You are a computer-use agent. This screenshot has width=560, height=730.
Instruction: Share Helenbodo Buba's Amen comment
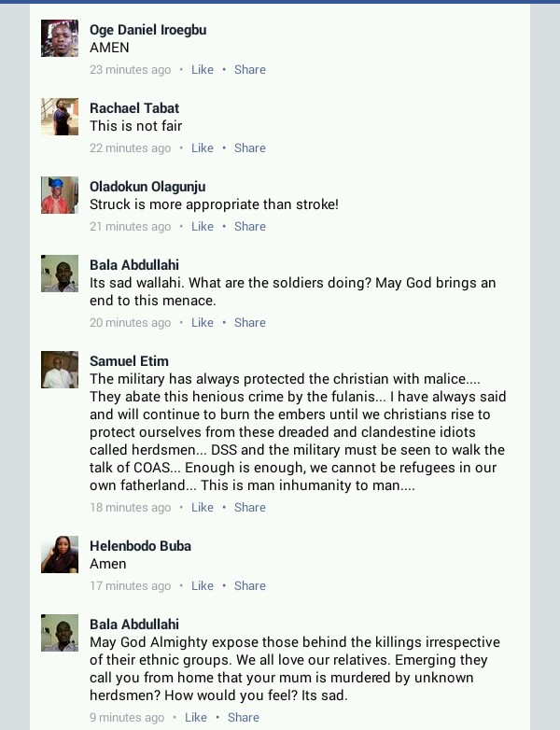click(x=250, y=585)
